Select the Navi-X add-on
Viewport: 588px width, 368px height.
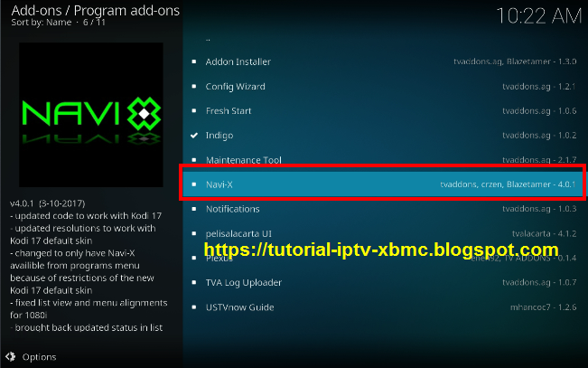[383, 184]
